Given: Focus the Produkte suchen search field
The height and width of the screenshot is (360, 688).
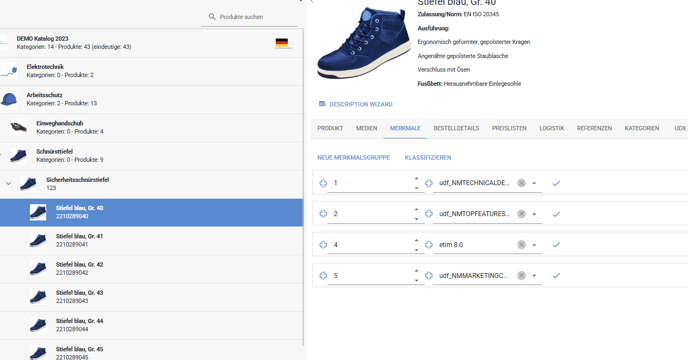Looking at the screenshot, I should click(x=249, y=17).
